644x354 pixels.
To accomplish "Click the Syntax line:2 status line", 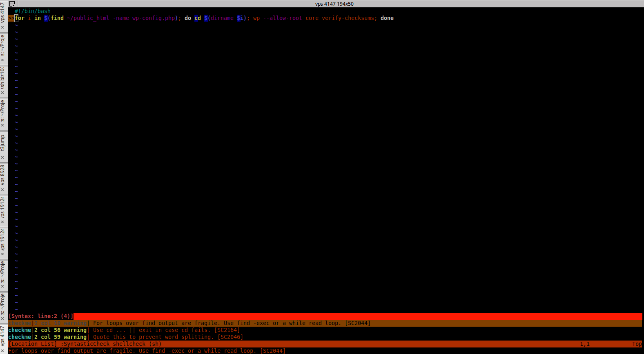I will pyautogui.click(x=41, y=316).
